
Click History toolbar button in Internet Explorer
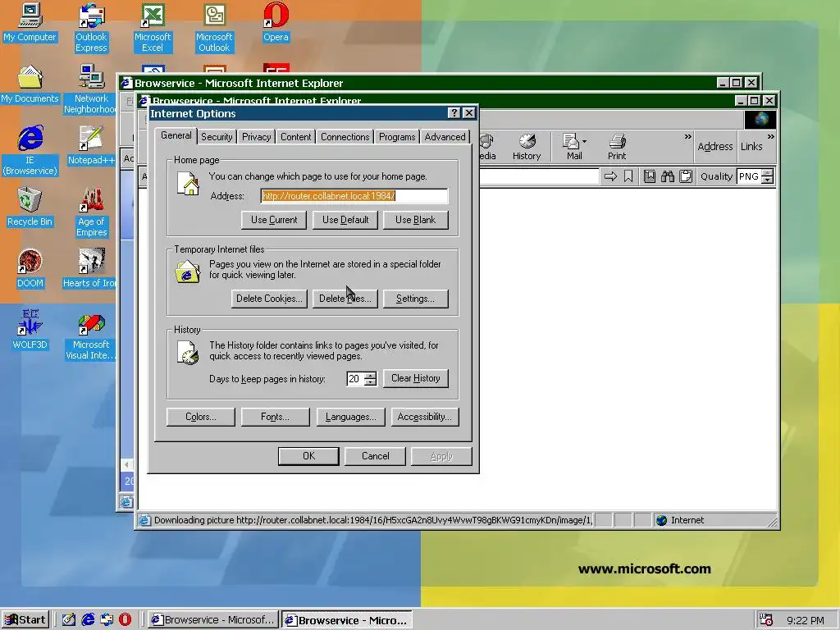coord(527,147)
